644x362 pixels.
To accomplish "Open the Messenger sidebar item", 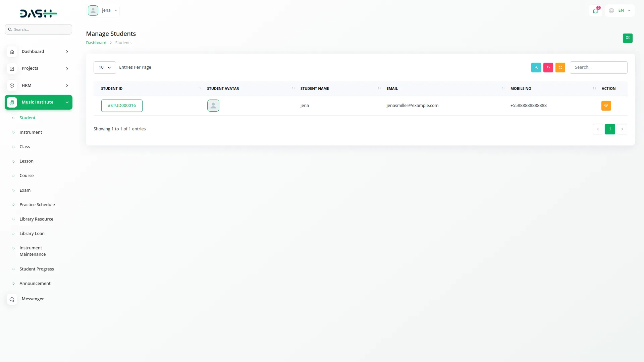I will point(33,299).
